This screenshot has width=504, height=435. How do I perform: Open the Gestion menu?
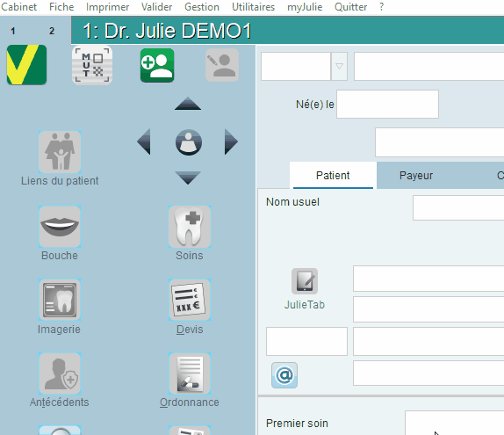[x=202, y=7]
